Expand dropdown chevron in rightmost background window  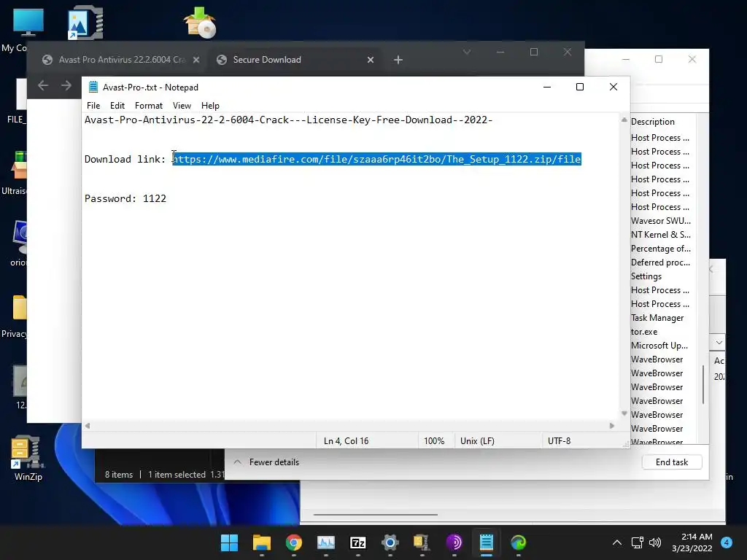coord(719,343)
